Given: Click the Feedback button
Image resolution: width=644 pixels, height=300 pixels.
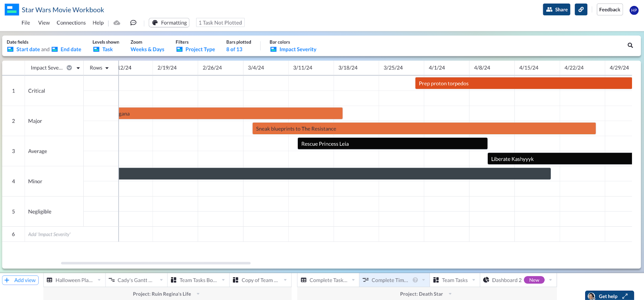Looking at the screenshot, I should [x=610, y=10].
